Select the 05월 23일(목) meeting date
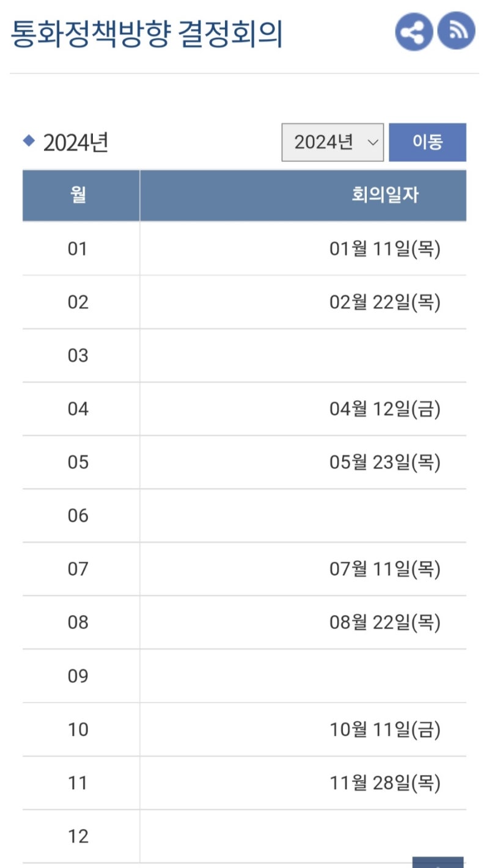The height and width of the screenshot is (868, 489). (385, 462)
